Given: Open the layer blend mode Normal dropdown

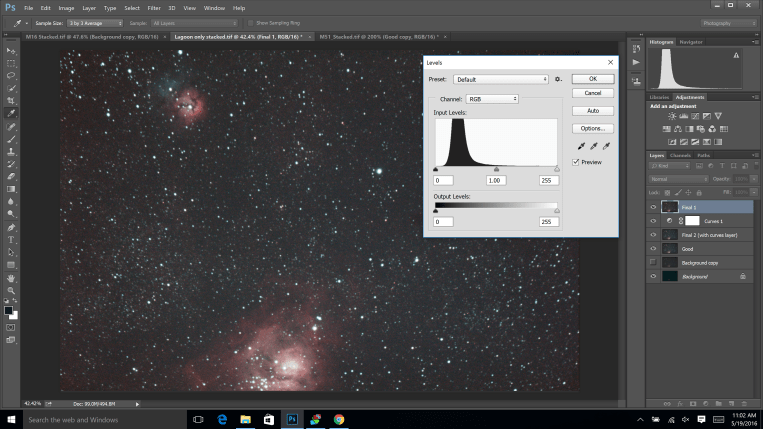Looking at the screenshot, I should pos(679,179).
